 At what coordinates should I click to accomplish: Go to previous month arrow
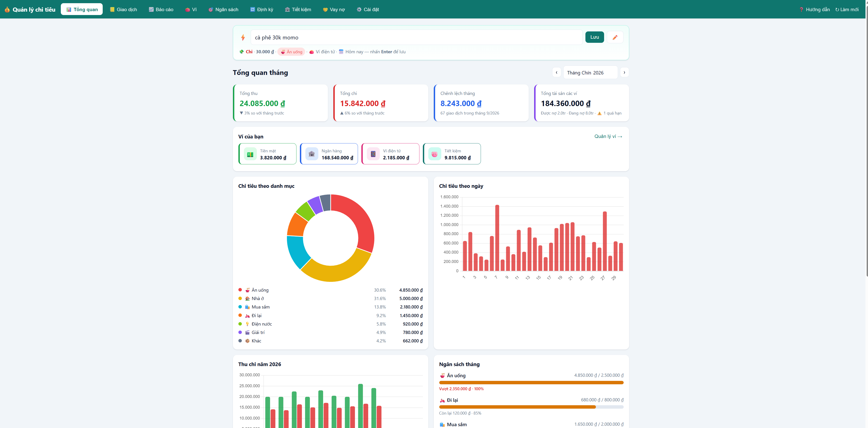click(x=556, y=72)
